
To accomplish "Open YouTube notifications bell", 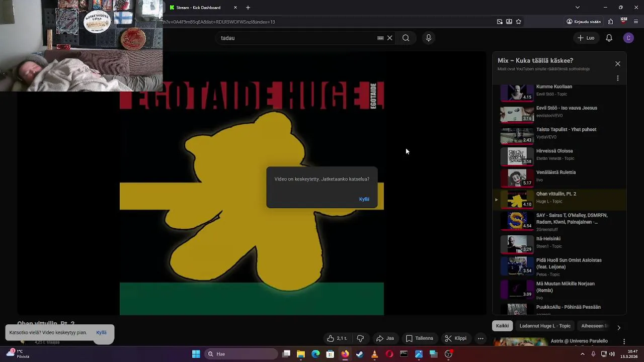I will tap(609, 38).
